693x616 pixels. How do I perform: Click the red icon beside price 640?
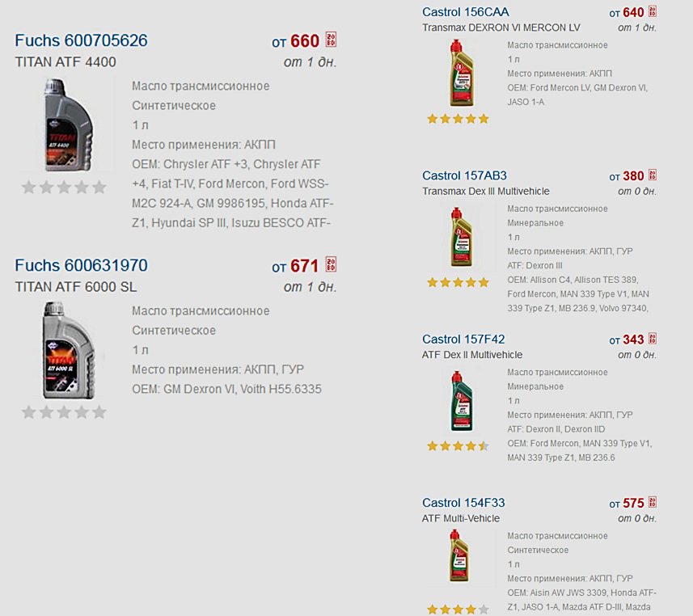pos(653,11)
